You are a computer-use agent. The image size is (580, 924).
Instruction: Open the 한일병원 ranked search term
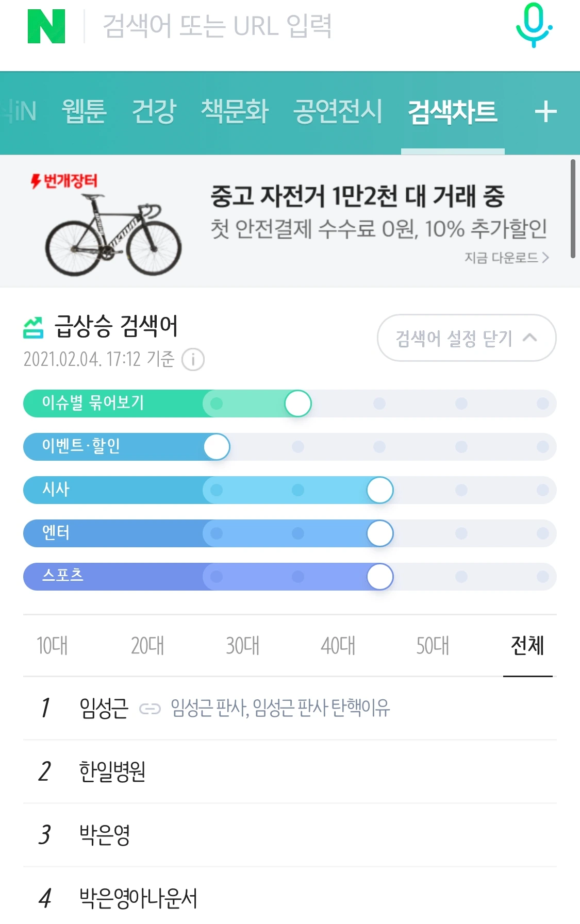pos(112,771)
